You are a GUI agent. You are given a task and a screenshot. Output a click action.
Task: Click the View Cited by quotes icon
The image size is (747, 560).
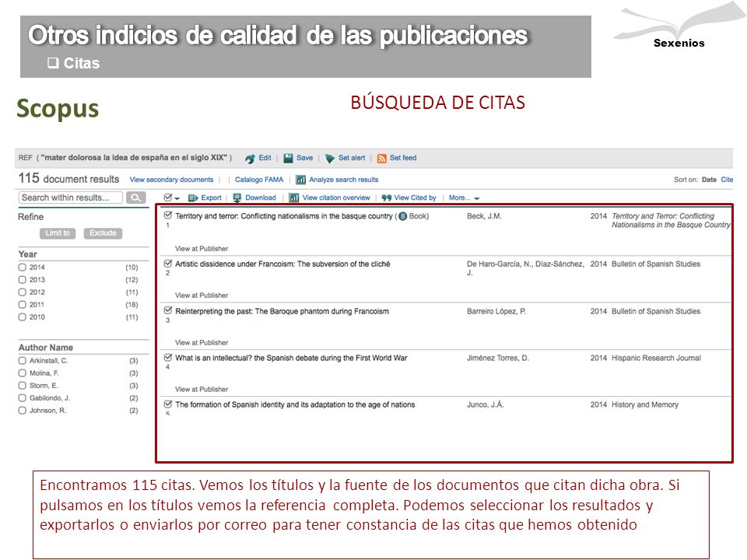[387, 198]
